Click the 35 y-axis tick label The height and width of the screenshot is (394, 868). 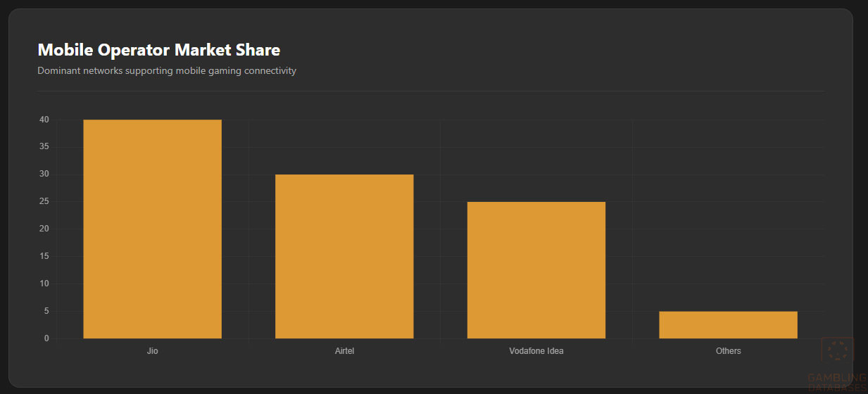tap(44, 147)
